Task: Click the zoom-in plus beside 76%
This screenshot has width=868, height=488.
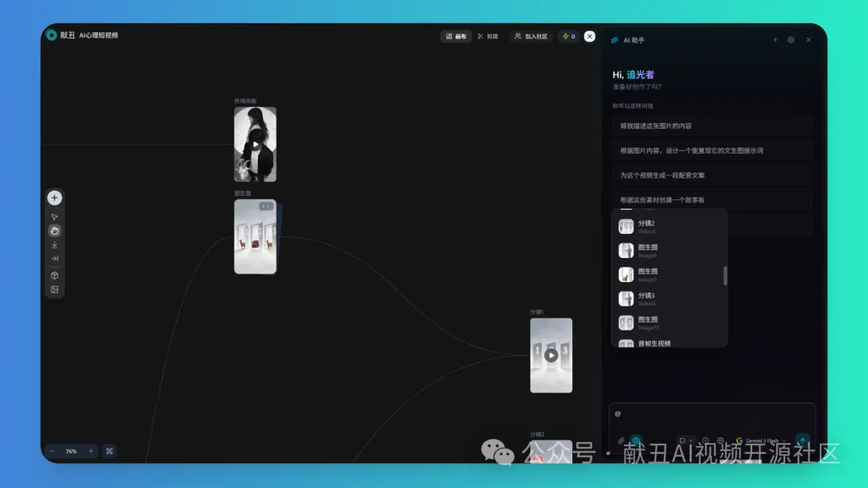Action: pos(91,451)
